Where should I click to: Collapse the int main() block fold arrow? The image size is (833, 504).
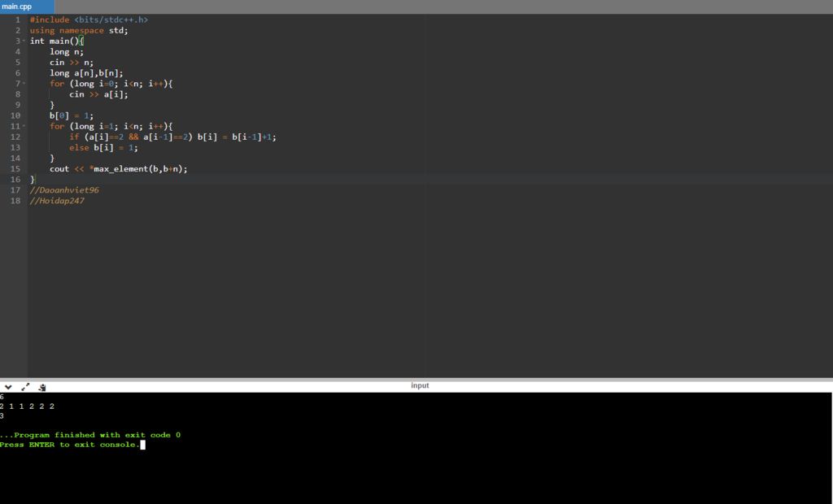tap(24, 41)
